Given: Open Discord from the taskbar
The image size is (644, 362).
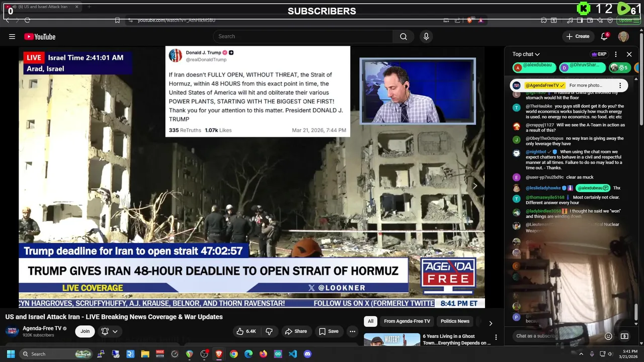Looking at the screenshot, I should tap(307, 354).
